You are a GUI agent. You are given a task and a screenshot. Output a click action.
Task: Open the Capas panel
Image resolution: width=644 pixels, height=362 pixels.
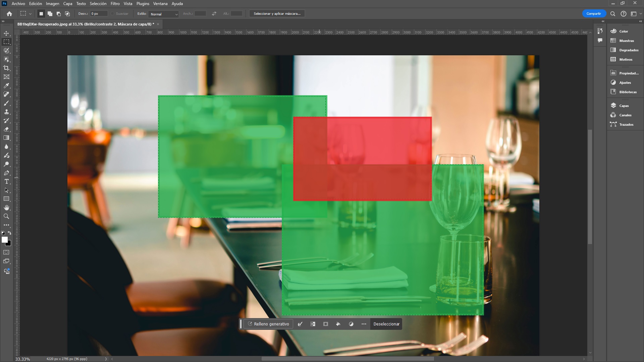pos(624,105)
